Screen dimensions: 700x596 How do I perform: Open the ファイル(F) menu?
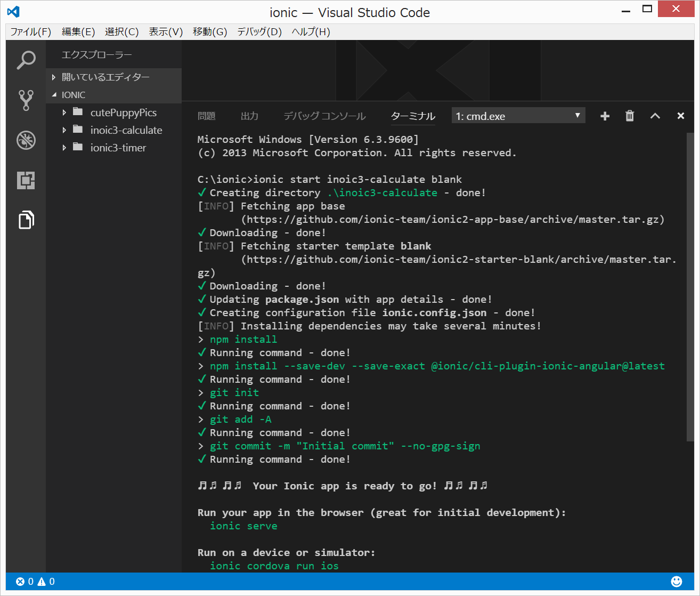pos(30,32)
